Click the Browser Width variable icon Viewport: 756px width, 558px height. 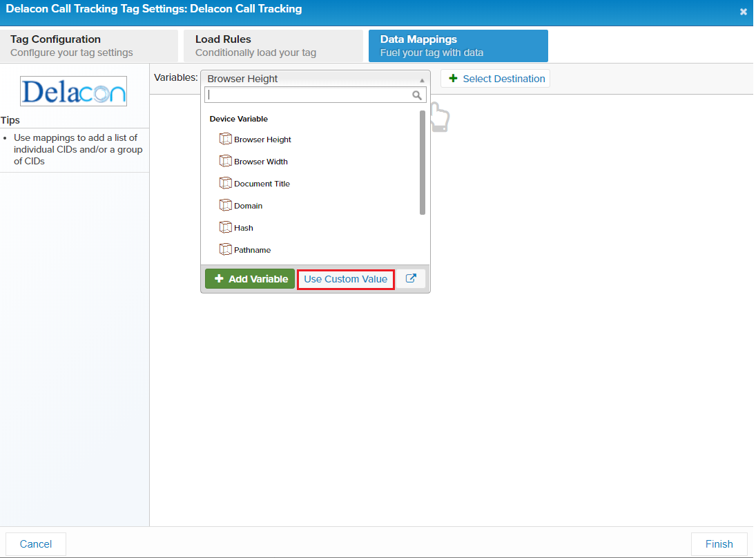click(x=225, y=161)
